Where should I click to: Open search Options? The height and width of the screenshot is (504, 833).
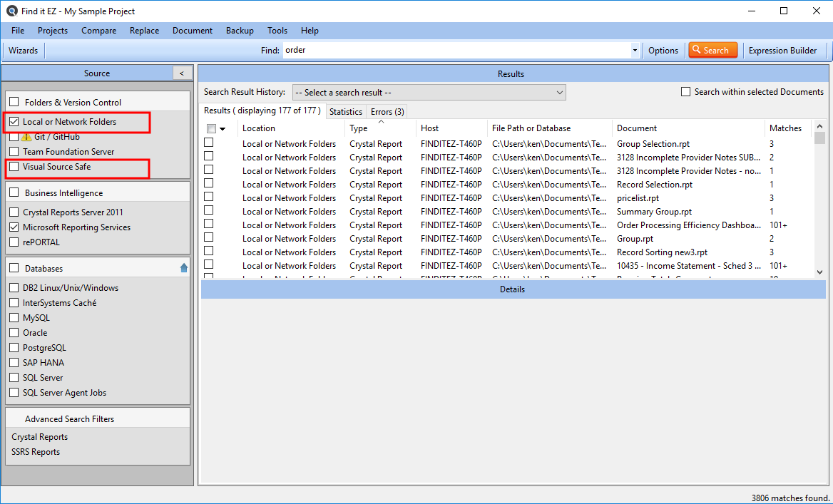(x=663, y=51)
